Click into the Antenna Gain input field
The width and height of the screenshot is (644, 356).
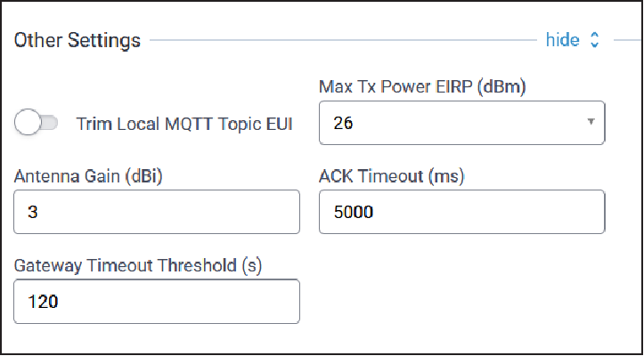[157, 213]
